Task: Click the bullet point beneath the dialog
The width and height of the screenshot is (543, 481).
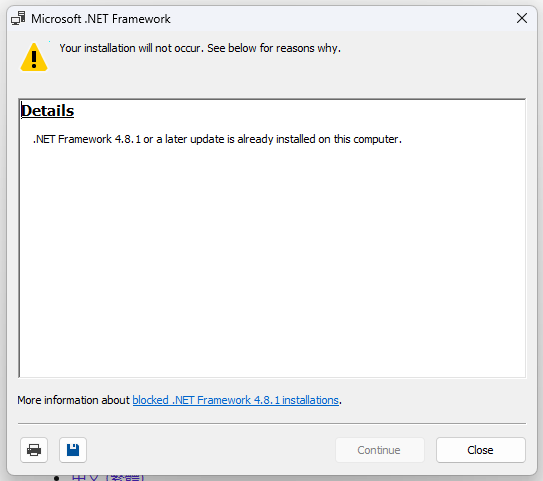Action: 56,478
